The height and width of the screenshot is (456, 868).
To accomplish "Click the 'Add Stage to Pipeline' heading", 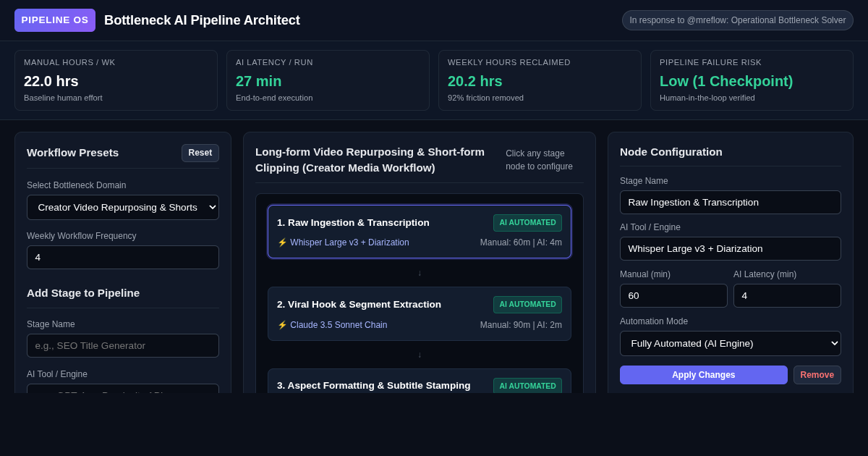I will pos(83,292).
